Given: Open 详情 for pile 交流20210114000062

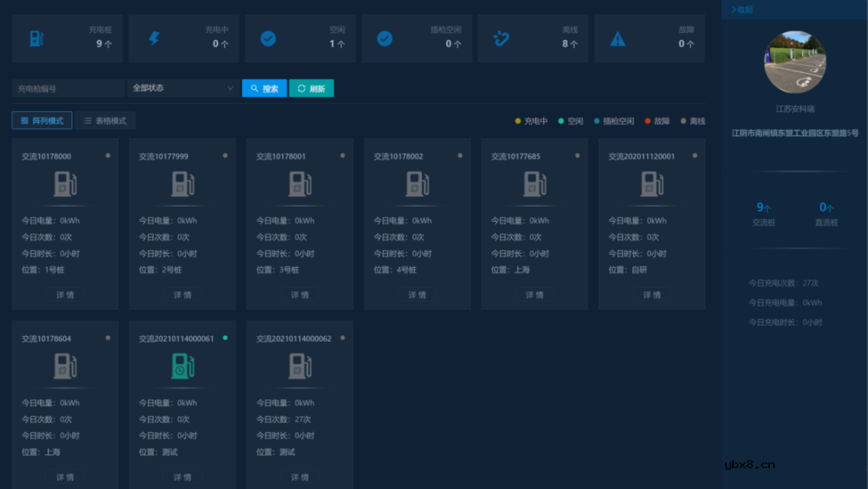Looking at the screenshot, I should pyautogui.click(x=299, y=477).
